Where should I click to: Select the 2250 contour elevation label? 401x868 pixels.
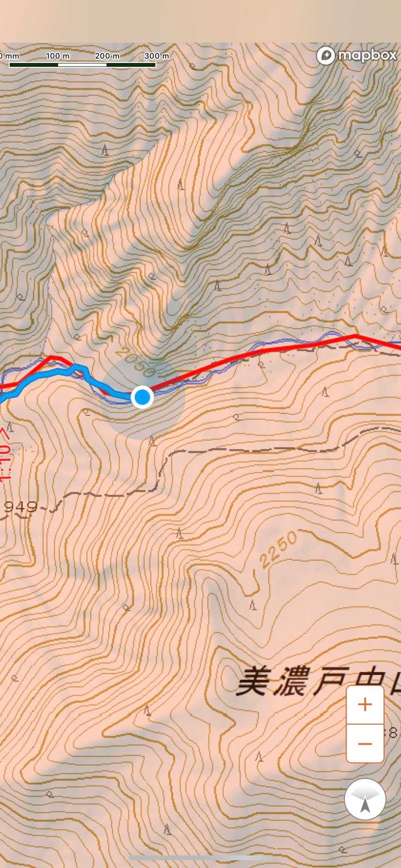(x=278, y=549)
